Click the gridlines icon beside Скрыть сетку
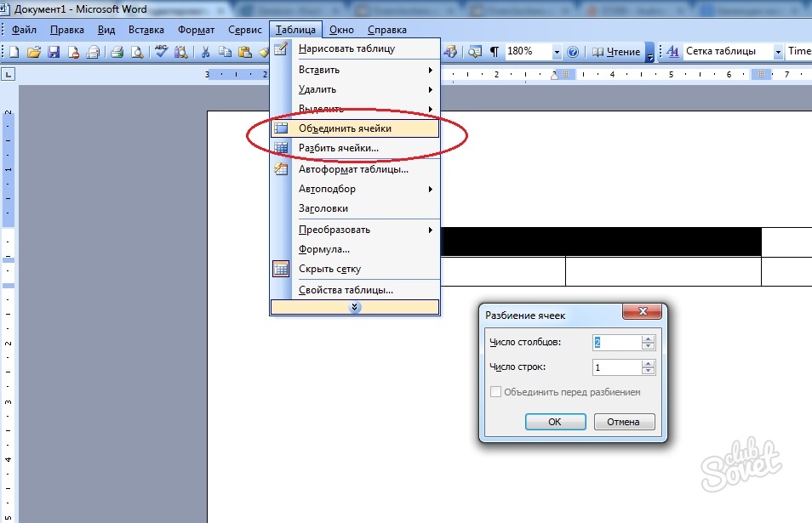 pyautogui.click(x=281, y=269)
